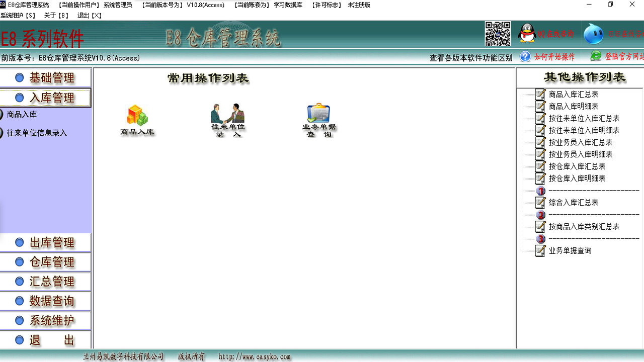Select 按仓库入库明细表 row text

pos(577,178)
